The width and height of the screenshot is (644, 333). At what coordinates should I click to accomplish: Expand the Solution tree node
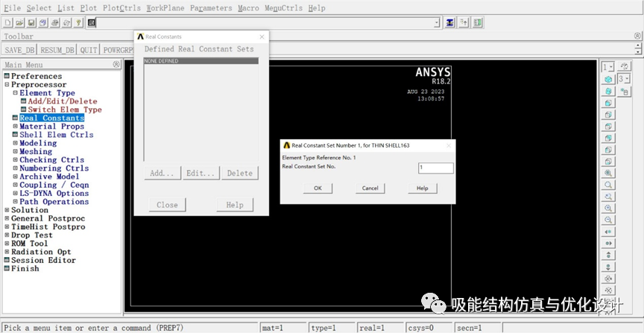coord(7,210)
